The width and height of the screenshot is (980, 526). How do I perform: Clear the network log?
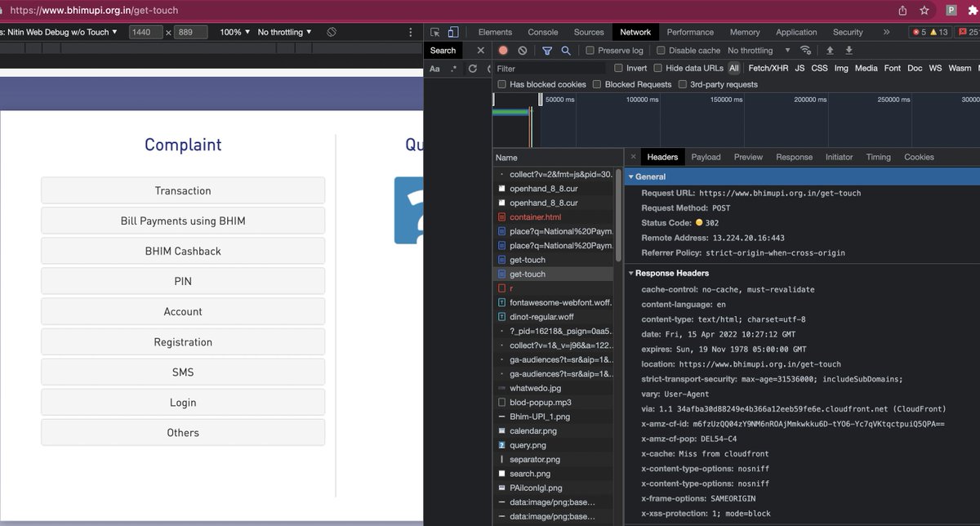tap(523, 51)
